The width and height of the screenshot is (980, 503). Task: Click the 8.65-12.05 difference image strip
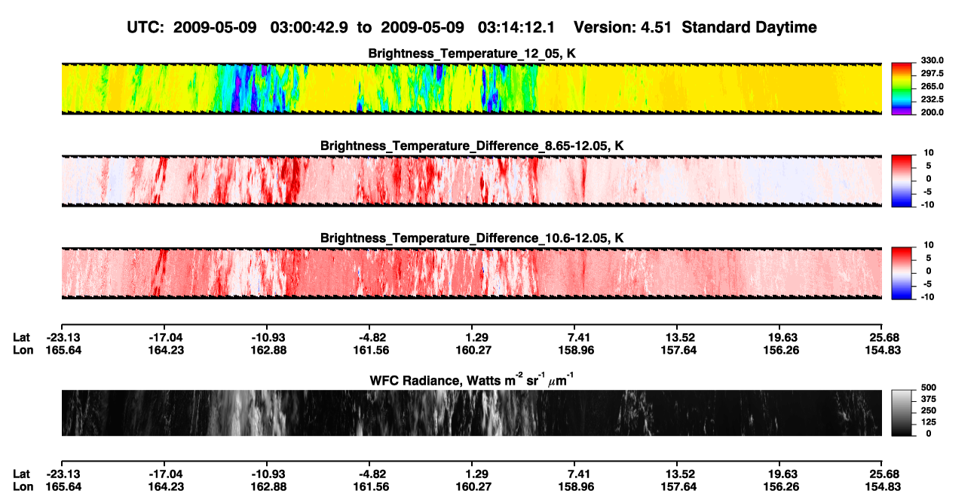472,181
